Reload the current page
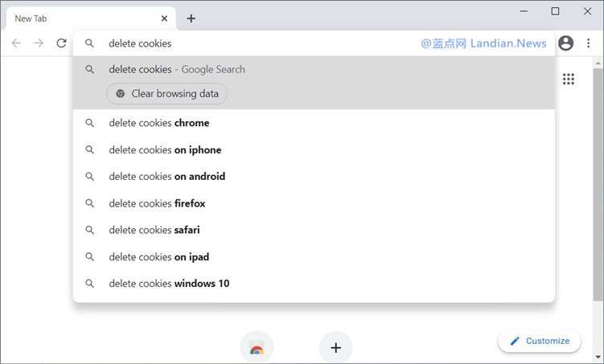This screenshot has width=604, height=364. 61,43
